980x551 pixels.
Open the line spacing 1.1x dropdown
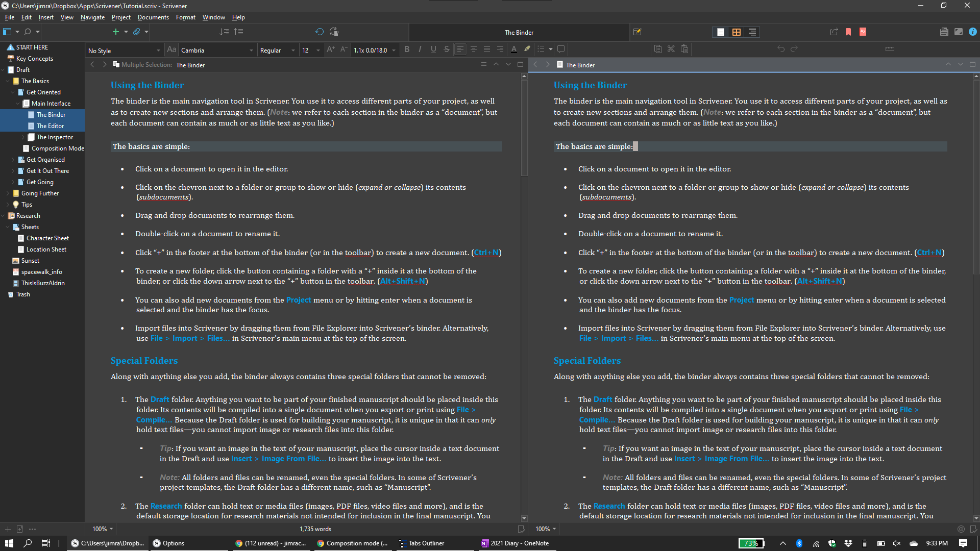coord(375,51)
